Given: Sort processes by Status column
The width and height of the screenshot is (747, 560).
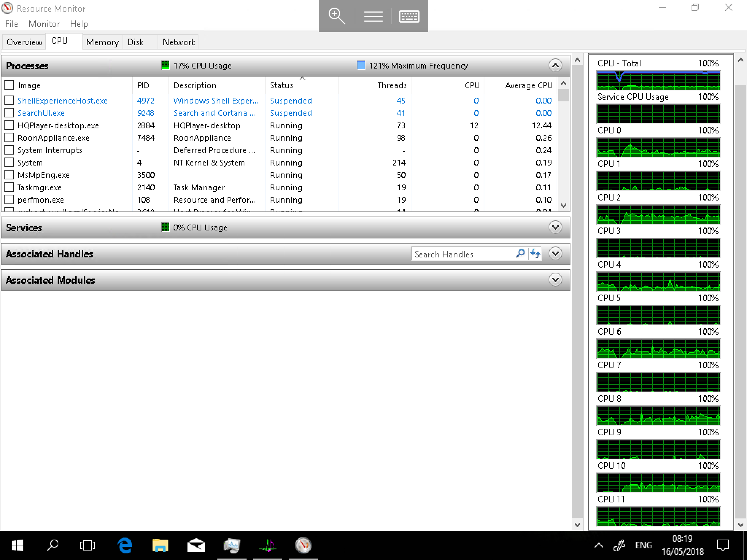Looking at the screenshot, I should tap(302, 85).
